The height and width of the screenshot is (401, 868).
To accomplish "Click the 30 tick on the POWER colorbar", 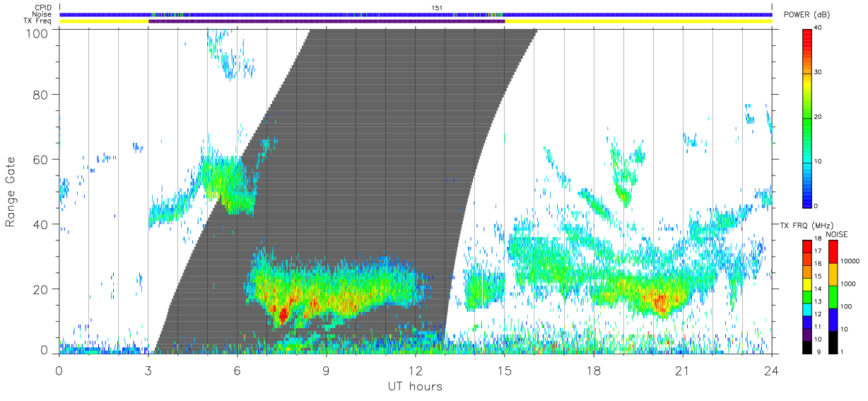I will 819,73.
